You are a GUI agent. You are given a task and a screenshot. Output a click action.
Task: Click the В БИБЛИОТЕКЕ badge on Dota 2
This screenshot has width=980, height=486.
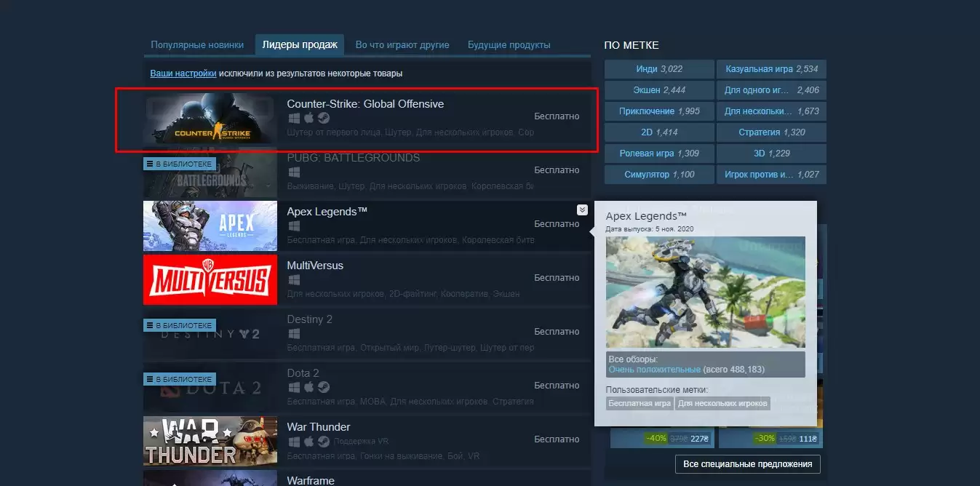[180, 379]
